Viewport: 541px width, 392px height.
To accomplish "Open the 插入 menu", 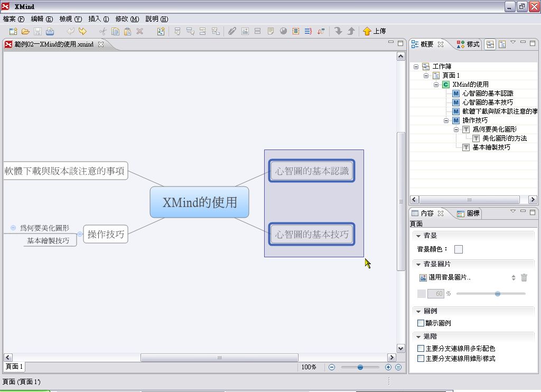I will (99, 19).
